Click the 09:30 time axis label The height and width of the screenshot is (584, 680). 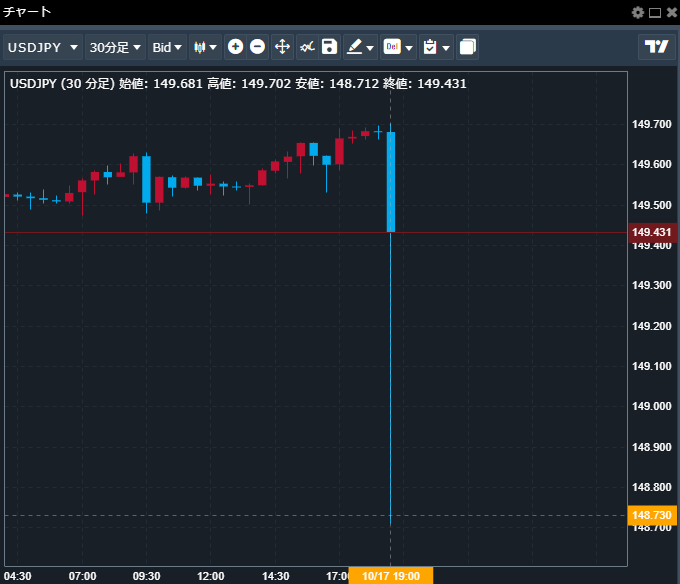tap(147, 576)
